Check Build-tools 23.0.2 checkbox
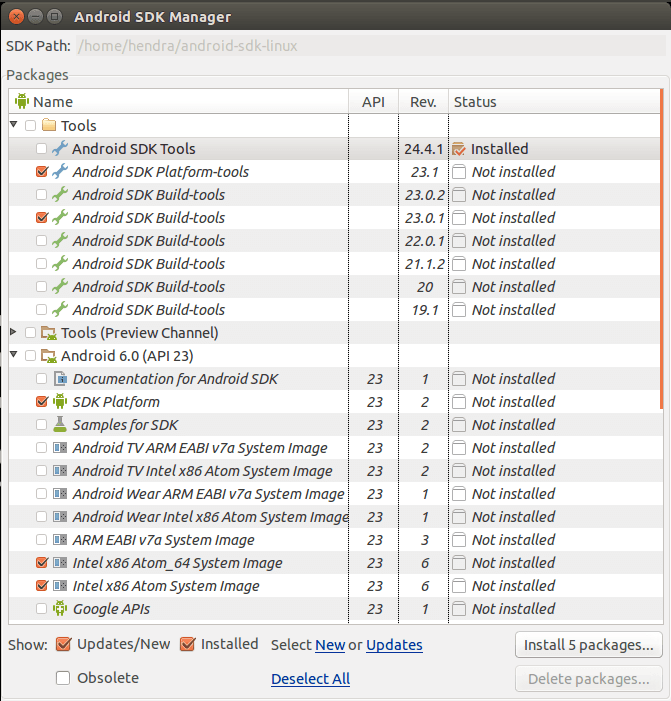The image size is (671, 701). (42, 194)
